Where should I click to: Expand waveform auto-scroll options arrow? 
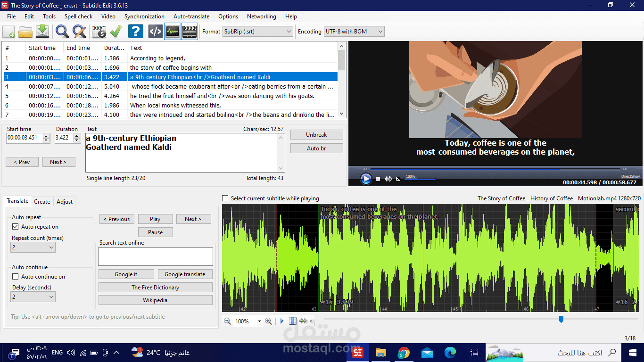(x=311, y=321)
